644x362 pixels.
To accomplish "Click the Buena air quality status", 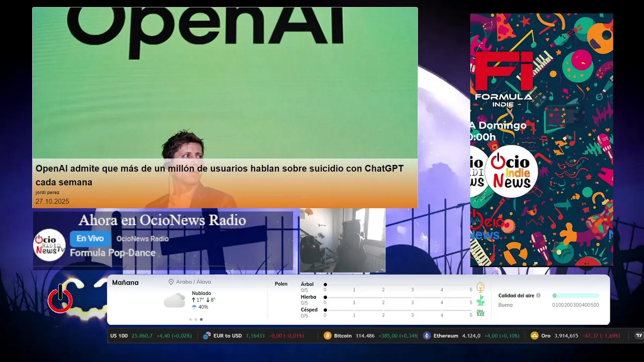I will pos(505,305).
